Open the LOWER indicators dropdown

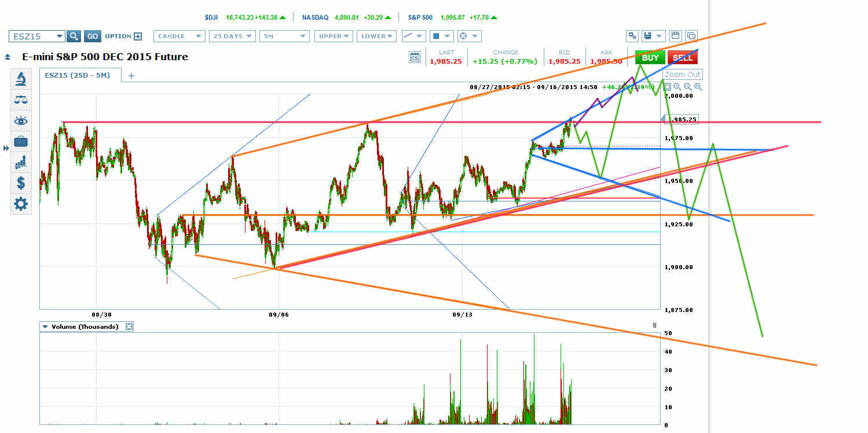[x=376, y=36]
